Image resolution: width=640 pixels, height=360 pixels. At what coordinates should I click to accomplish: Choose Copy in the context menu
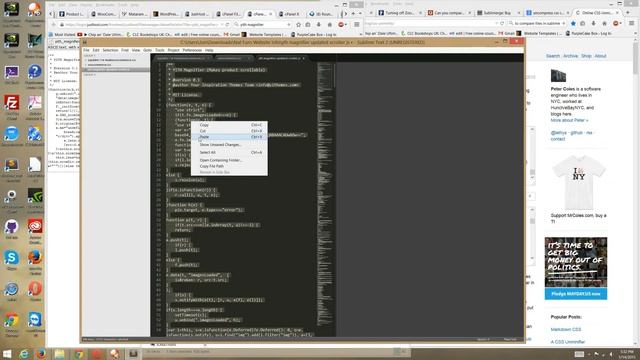pyautogui.click(x=230, y=125)
